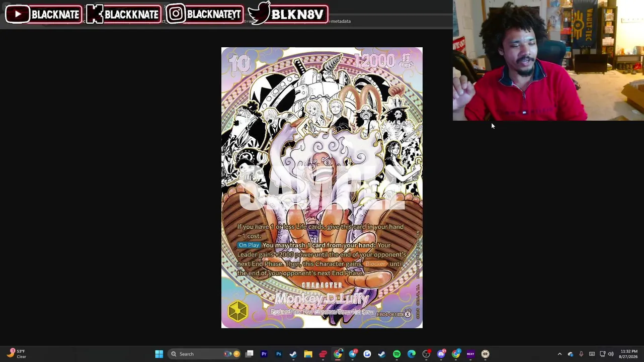The height and width of the screenshot is (362, 644).
Task: Open network settings from the system tray
Action: 602,354
